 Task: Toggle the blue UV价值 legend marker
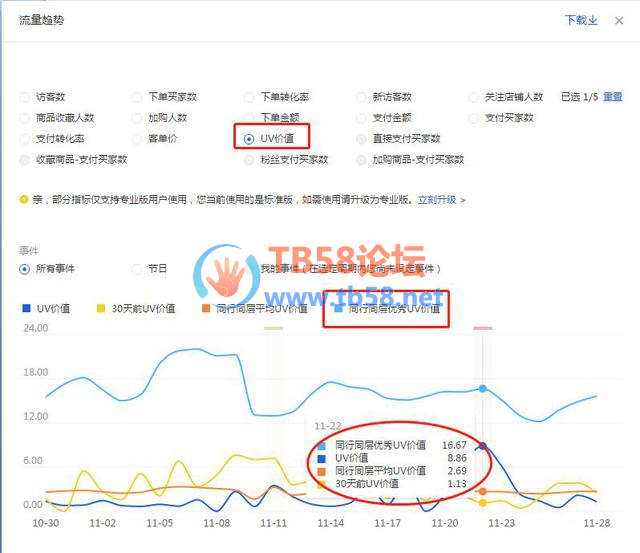(25, 309)
